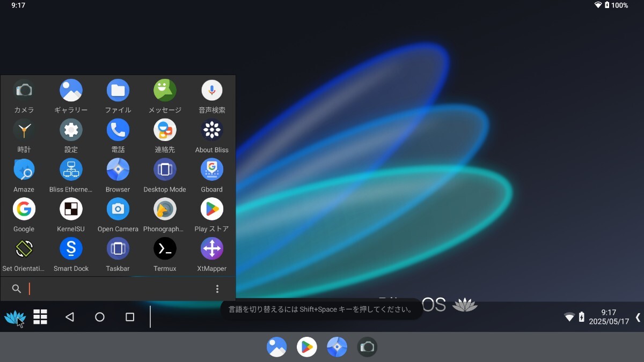Click the Shift+Space language switch toast message
This screenshot has height=362, width=644.
[x=321, y=309]
